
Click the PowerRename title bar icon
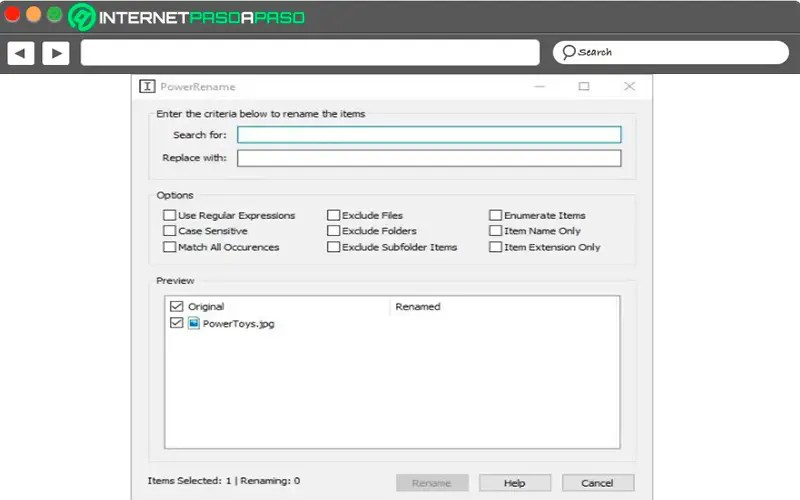[147, 86]
